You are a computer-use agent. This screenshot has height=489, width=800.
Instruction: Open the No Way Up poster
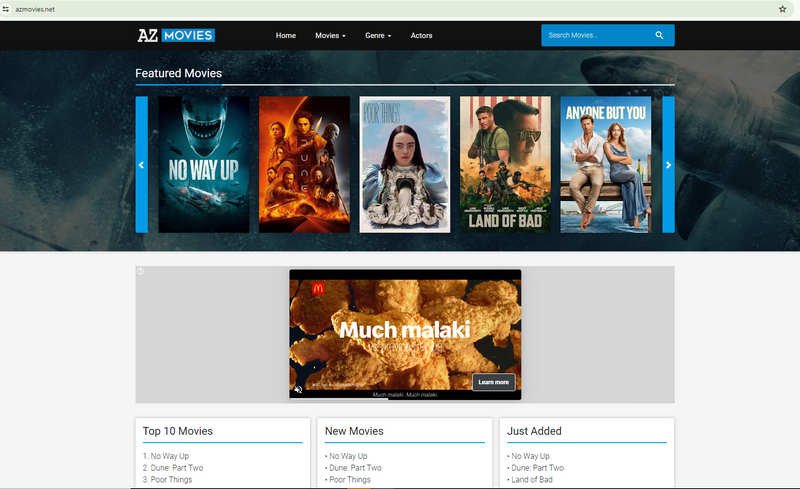[x=204, y=164]
